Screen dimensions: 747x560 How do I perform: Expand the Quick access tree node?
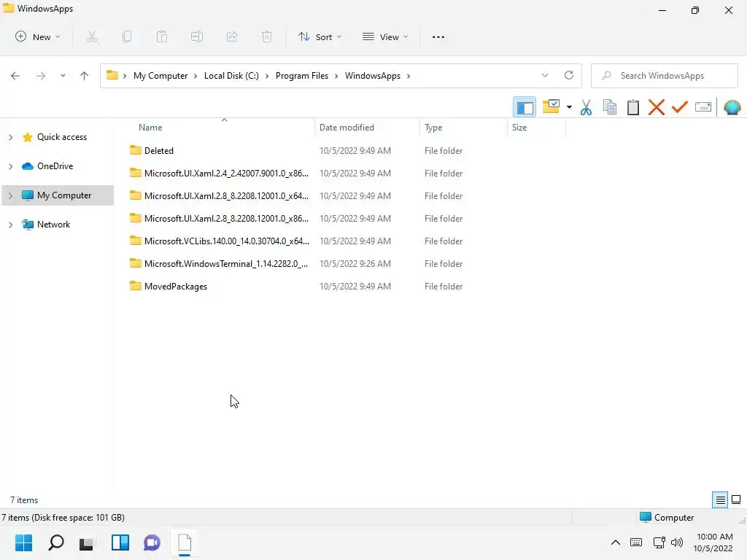pos(10,137)
